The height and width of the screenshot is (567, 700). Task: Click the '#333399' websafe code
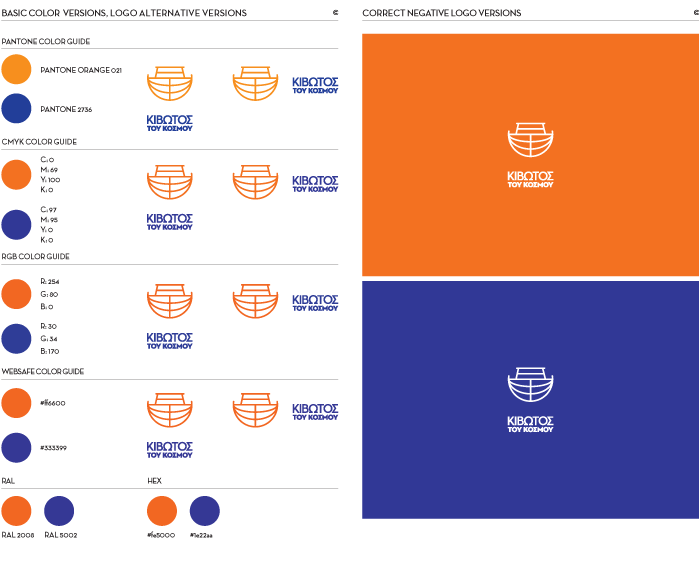(x=54, y=448)
